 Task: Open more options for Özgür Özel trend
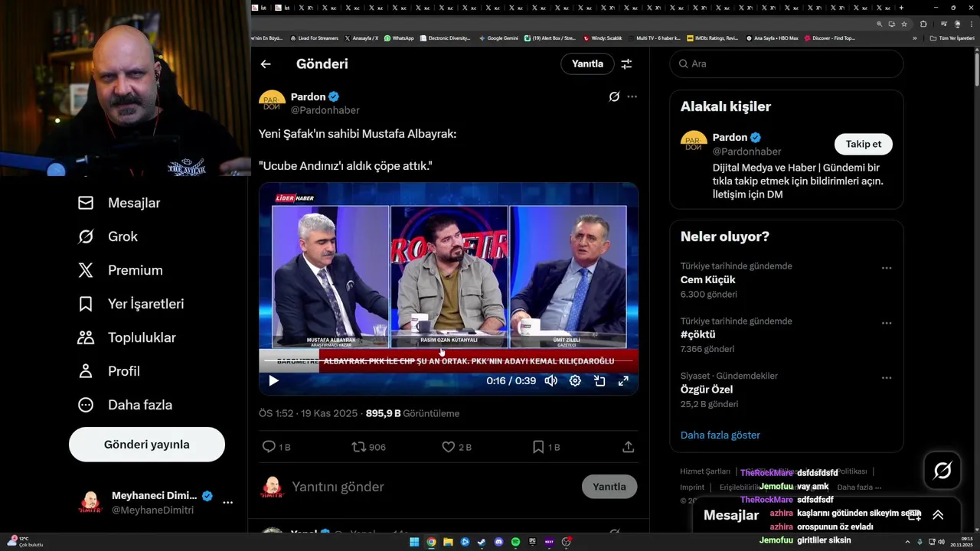[887, 378]
